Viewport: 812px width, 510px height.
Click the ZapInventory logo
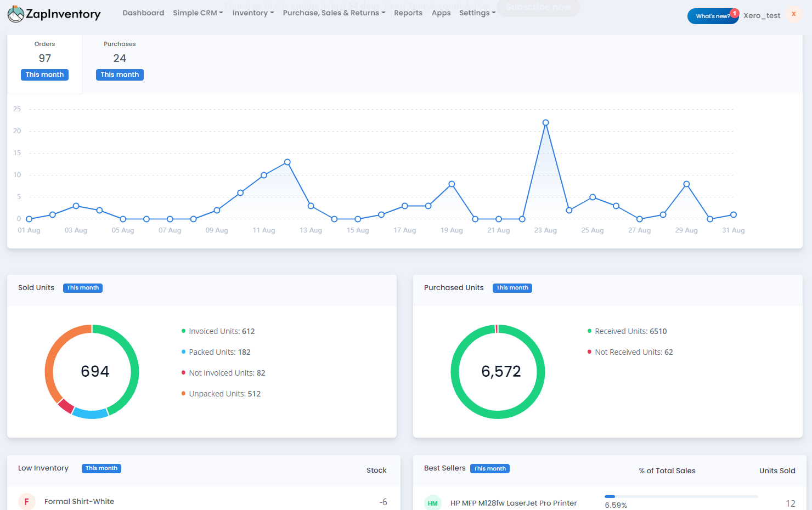54,14
